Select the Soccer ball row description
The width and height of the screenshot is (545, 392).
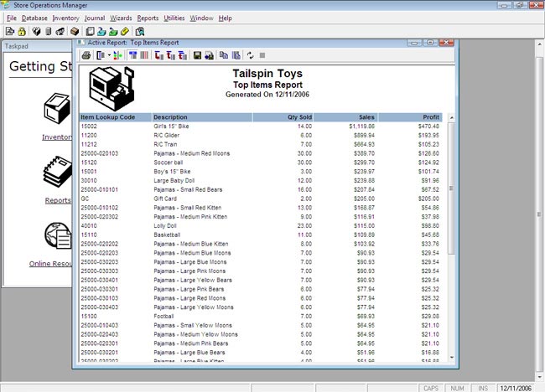point(169,162)
